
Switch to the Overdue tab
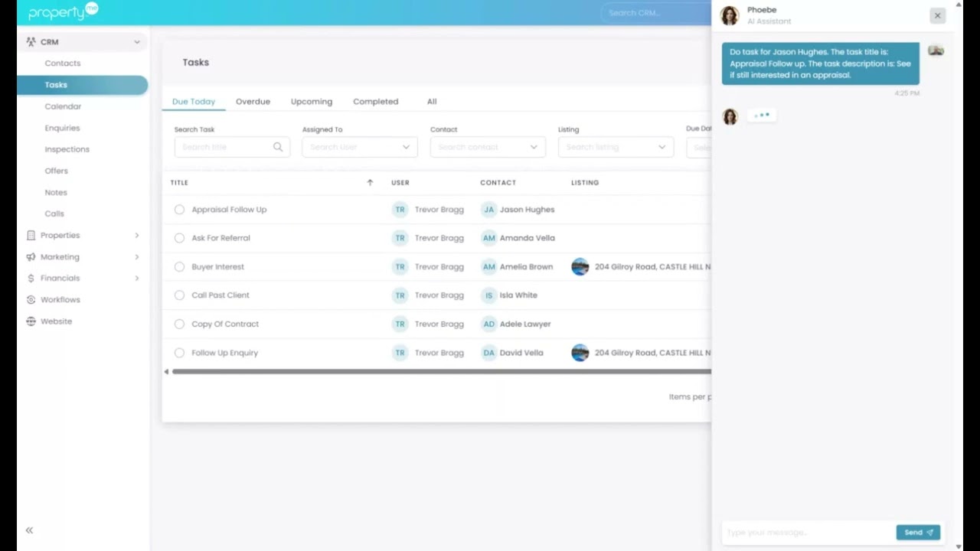tap(253, 102)
